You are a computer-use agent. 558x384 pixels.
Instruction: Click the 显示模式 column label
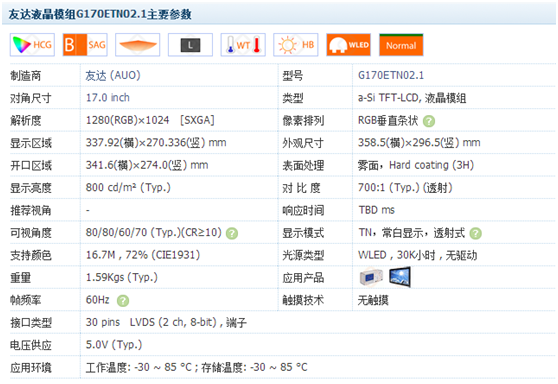pyautogui.click(x=303, y=233)
